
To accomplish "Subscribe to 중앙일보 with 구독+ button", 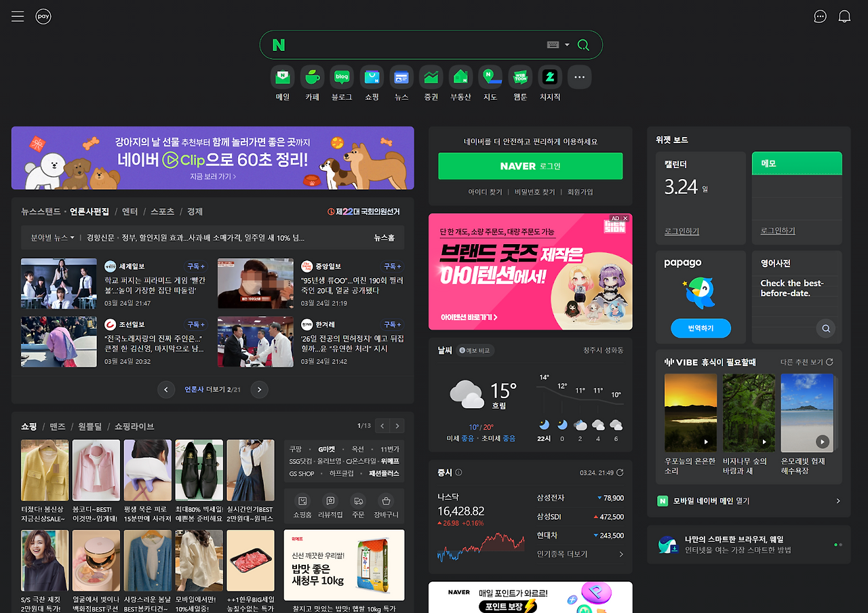I will point(393,266).
